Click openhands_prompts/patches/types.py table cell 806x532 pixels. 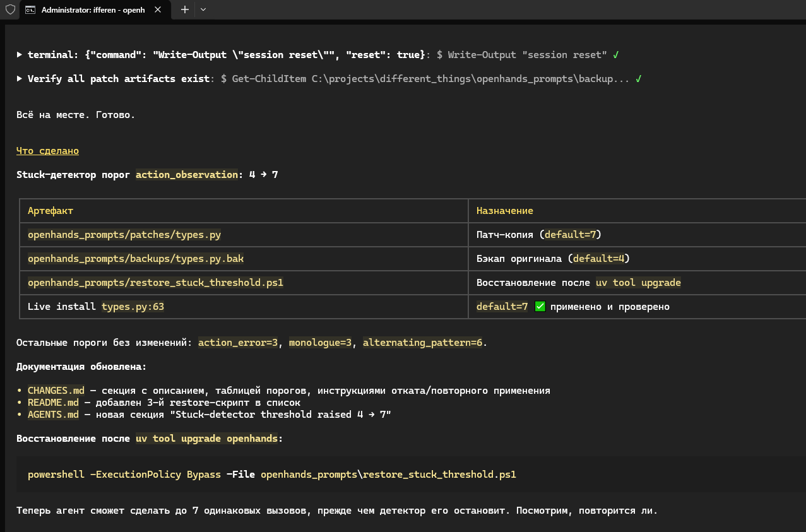tap(124, 235)
